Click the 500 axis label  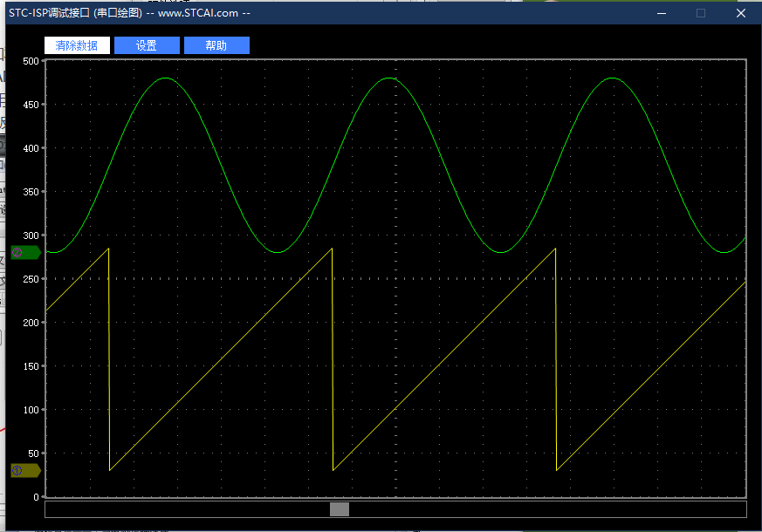coord(31,61)
